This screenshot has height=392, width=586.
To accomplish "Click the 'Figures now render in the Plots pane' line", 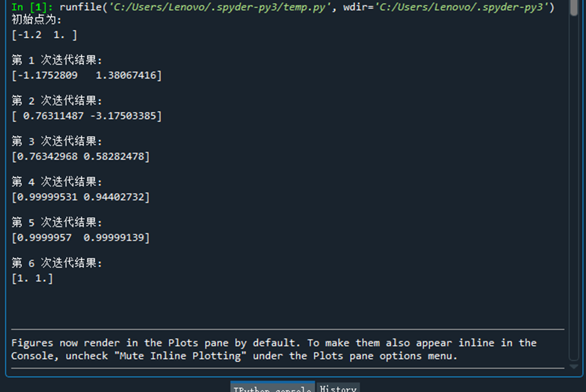I will pyautogui.click(x=274, y=343).
